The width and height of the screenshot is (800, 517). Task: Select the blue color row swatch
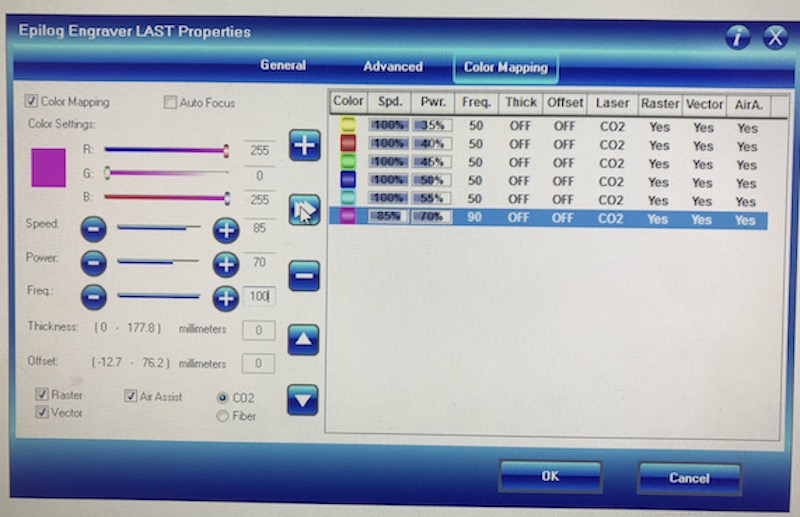pyautogui.click(x=348, y=179)
